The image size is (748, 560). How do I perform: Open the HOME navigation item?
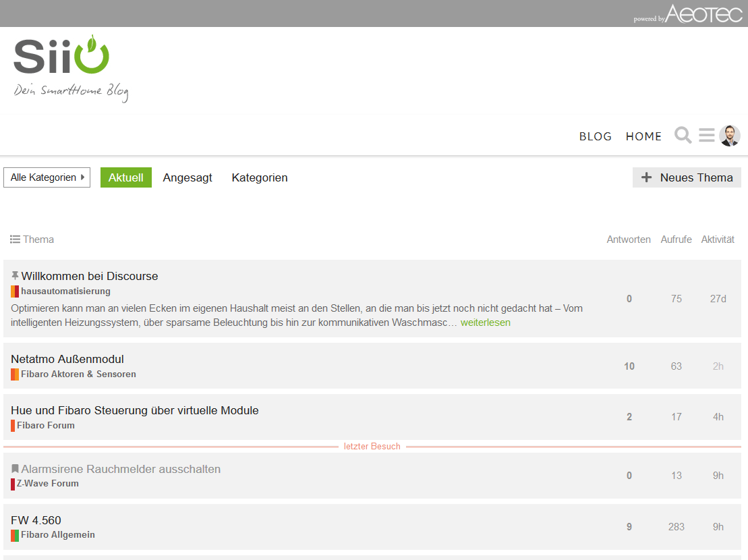pos(643,136)
